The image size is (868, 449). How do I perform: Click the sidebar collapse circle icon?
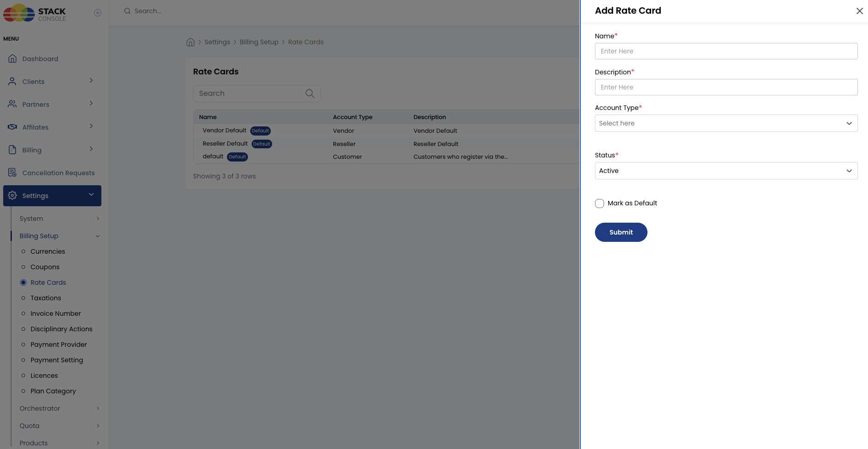click(x=98, y=13)
